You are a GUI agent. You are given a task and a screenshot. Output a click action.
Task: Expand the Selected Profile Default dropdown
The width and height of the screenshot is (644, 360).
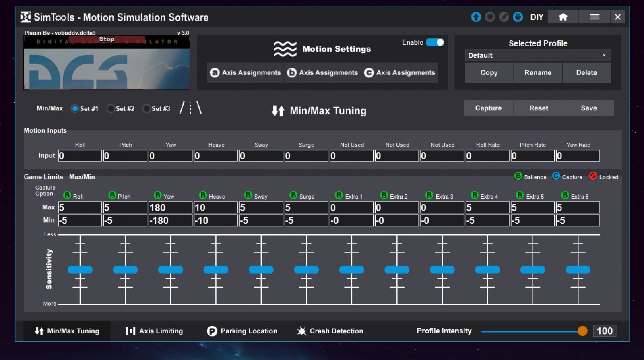tap(538, 55)
